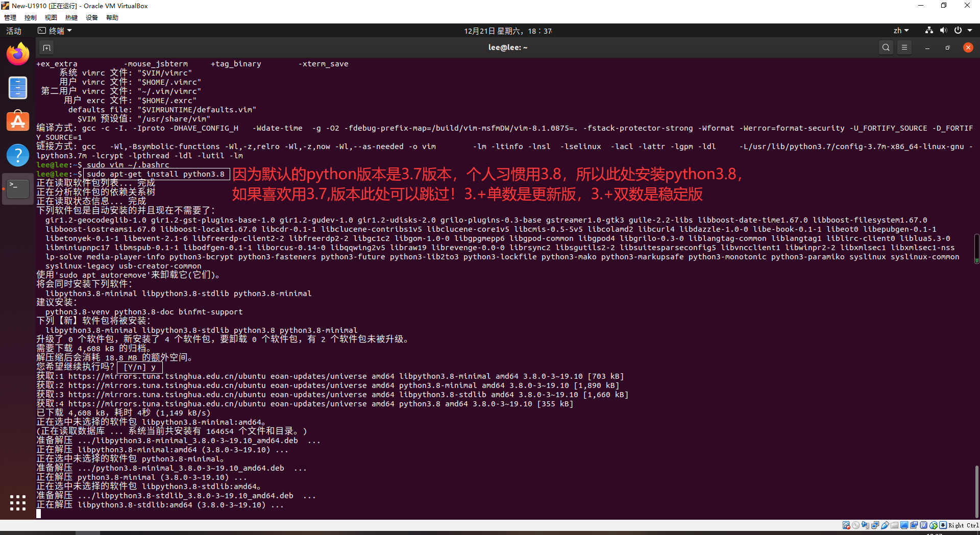Viewport: 980px width, 535px height.
Task: Click VirtualBox hard disk activity indicator
Action: 846,525
